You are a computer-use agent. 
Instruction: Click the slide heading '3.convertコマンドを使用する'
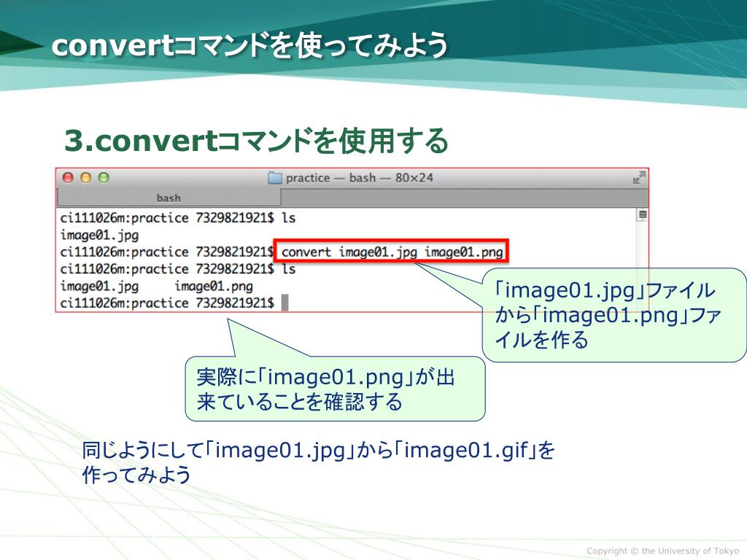(256, 141)
